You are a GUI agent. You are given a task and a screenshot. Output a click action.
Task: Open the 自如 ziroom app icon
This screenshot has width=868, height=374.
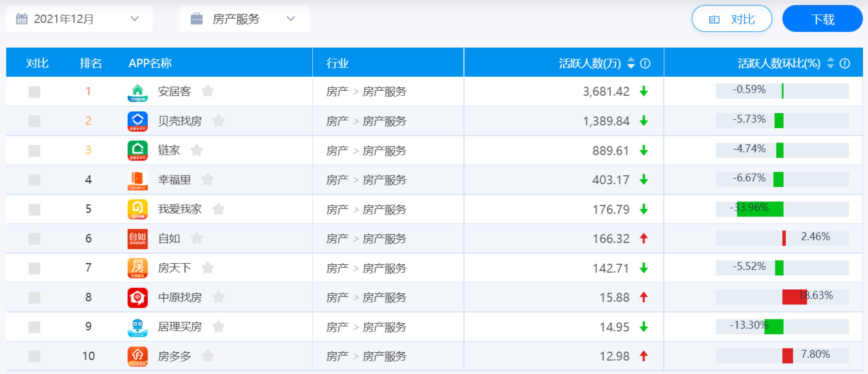(x=137, y=239)
